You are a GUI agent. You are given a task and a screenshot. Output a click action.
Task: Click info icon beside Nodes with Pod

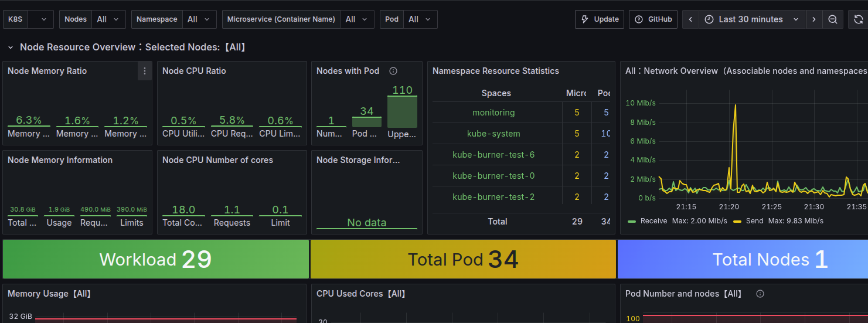[393, 71]
